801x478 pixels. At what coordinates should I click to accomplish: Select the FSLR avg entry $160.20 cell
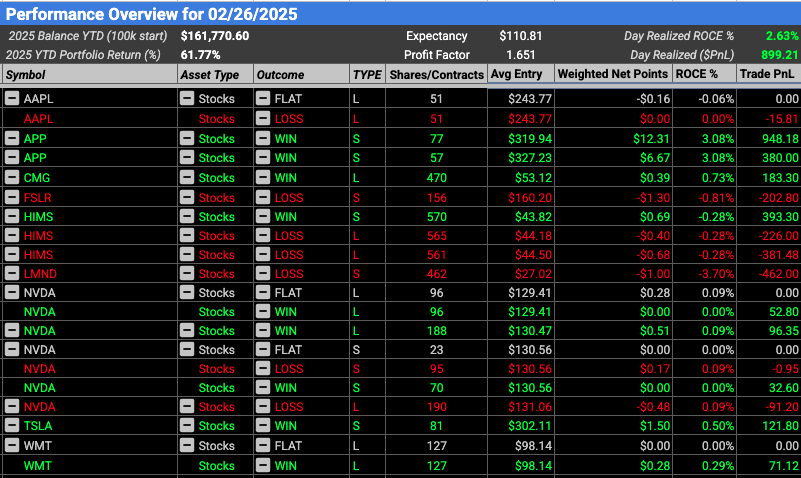pyautogui.click(x=521, y=197)
